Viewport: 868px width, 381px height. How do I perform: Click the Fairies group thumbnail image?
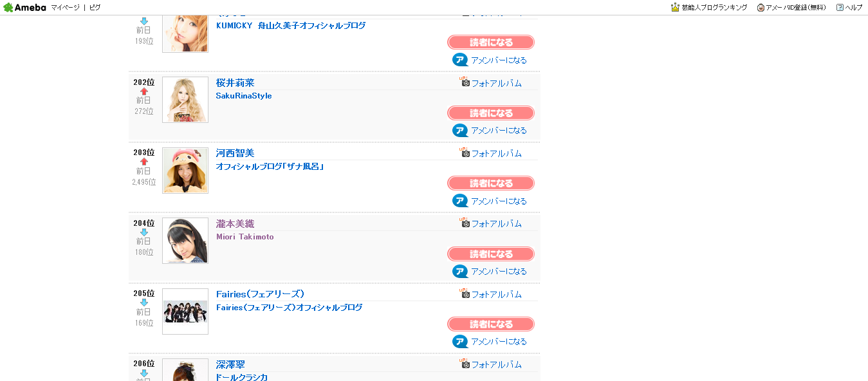[185, 311]
